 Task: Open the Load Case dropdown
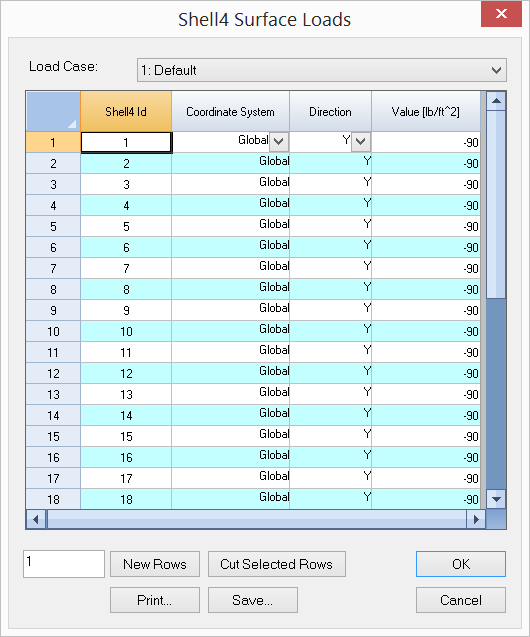point(321,70)
